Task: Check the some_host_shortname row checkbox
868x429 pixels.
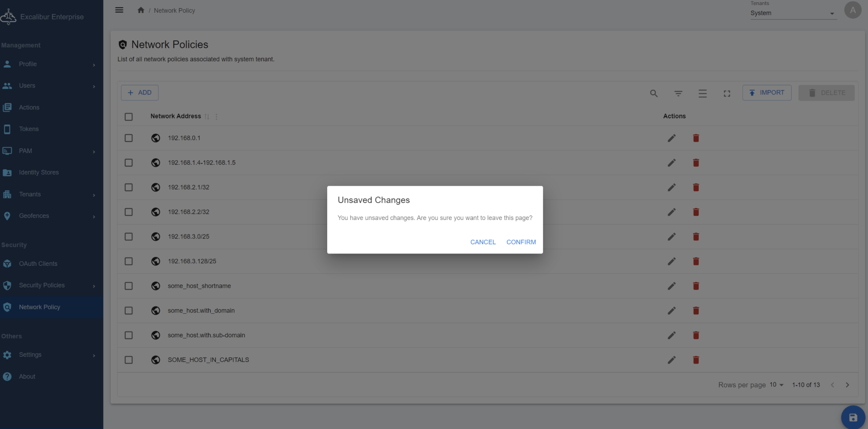Action: (x=128, y=286)
